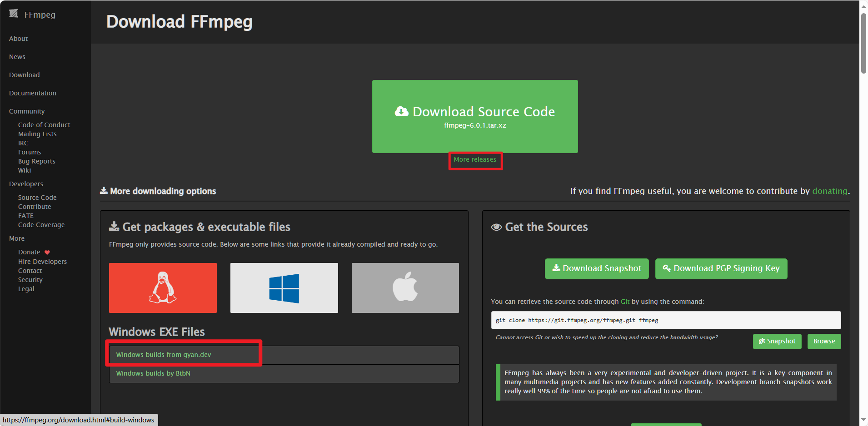Open the Donate link
This screenshot has height=426, width=868.
click(29, 252)
